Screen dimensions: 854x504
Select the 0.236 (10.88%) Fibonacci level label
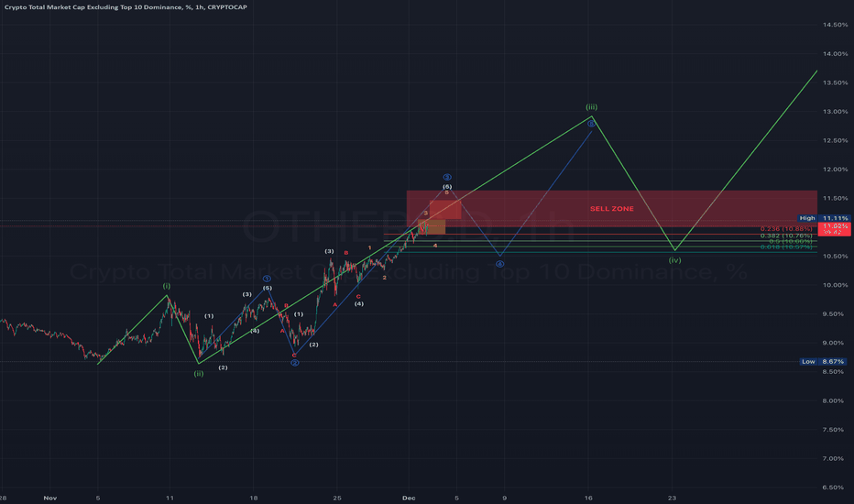click(x=786, y=229)
